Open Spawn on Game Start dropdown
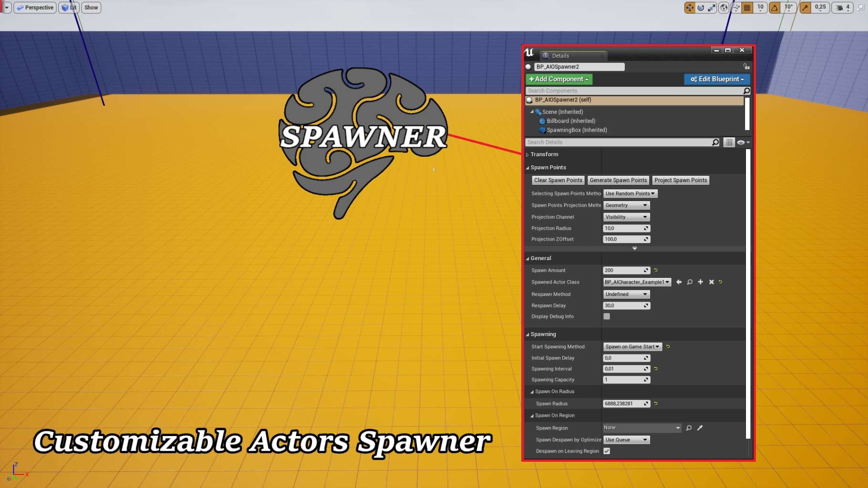The image size is (868, 488). click(x=632, y=347)
